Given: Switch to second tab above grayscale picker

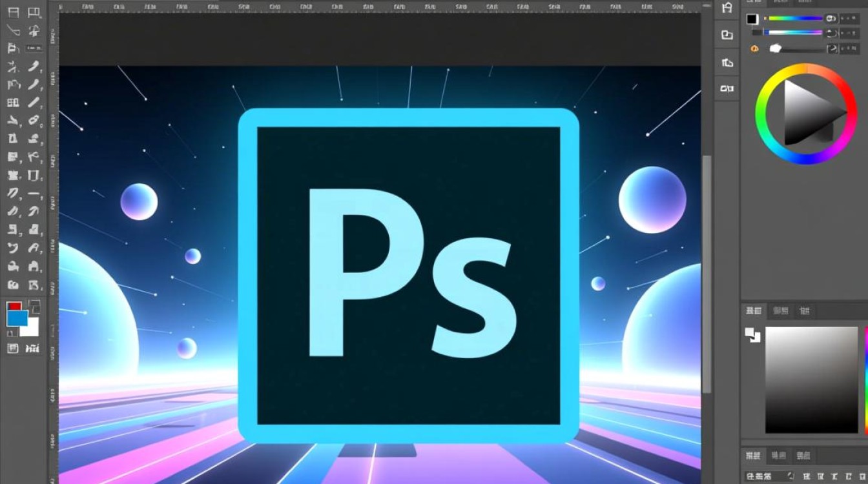Looking at the screenshot, I should click(780, 311).
